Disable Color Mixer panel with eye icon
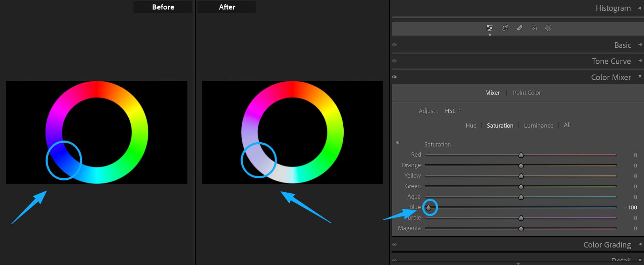The width and height of the screenshot is (644, 265). coord(394,77)
